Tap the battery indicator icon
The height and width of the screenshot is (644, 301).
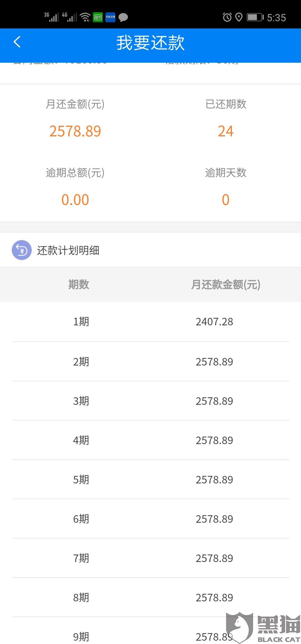[x=255, y=17]
